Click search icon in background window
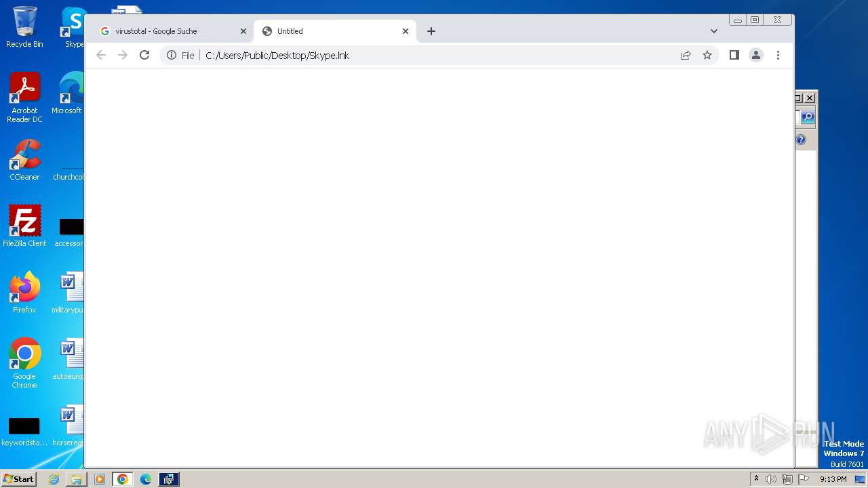This screenshot has height=488, width=868. click(x=808, y=117)
